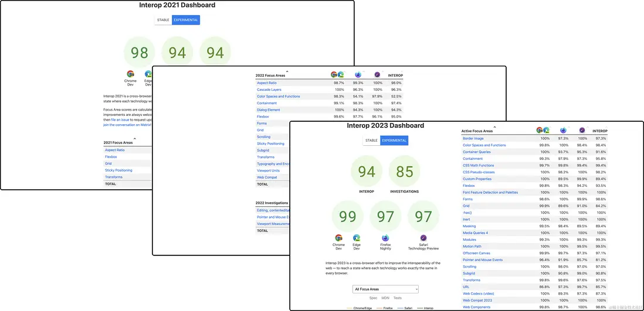The image size is (644, 311).
Task: Click Safari Technology Preview icon in 2023 dashboard
Action: [x=423, y=238]
